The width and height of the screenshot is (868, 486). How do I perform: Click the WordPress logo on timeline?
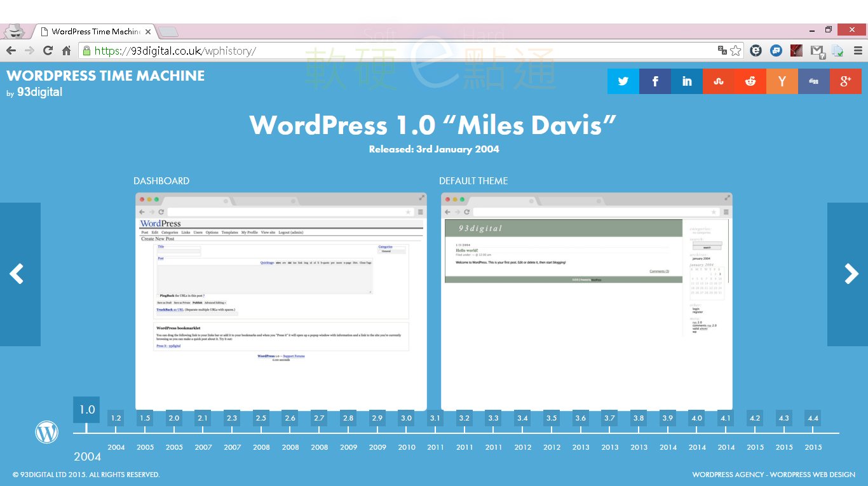(x=47, y=432)
